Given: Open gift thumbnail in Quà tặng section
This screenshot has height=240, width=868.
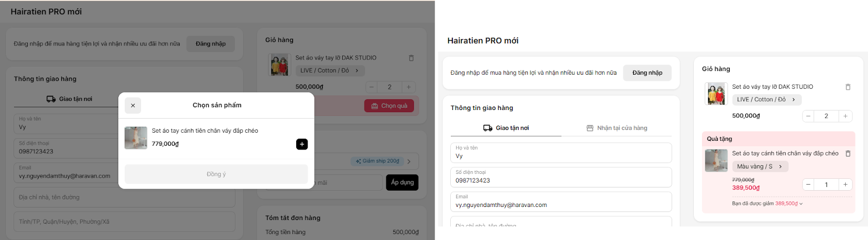Looking at the screenshot, I should (716, 160).
